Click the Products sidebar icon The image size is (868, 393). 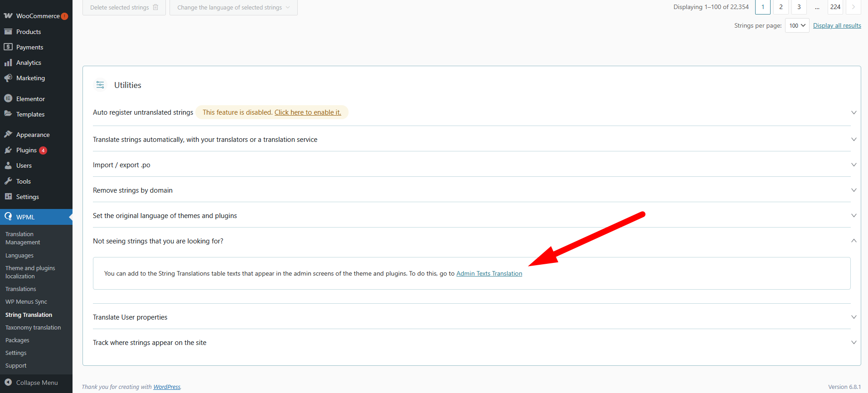pyautogui.click(x=8, y=32)
